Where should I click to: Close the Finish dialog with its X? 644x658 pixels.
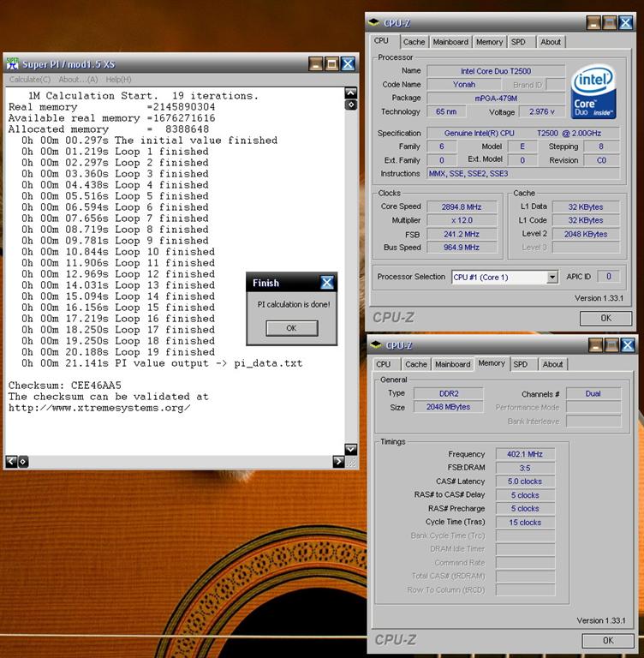[327, 283]
